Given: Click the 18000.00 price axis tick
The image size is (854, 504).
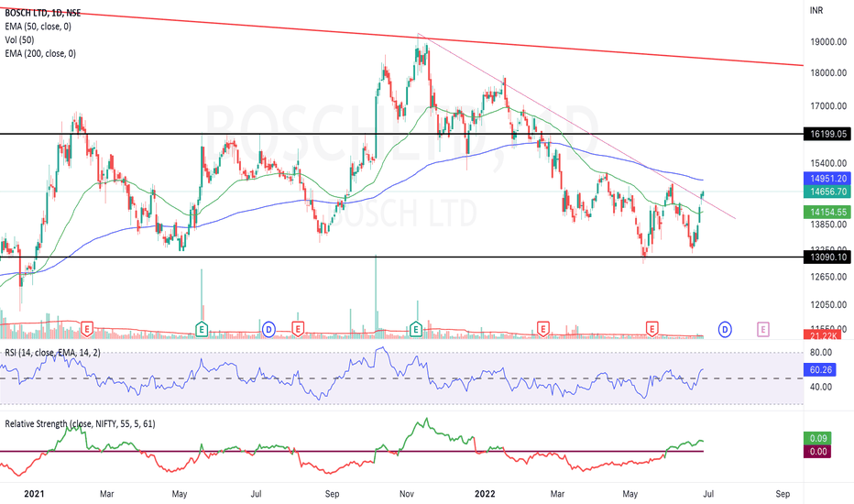Looking at the screenshot, I should pos(828,73).
